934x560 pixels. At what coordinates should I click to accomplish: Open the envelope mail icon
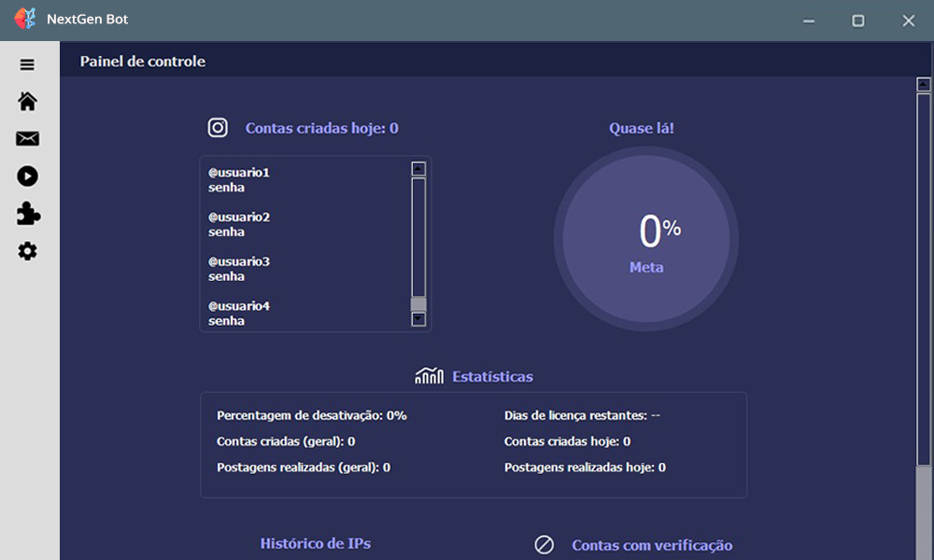click(x=27, y=139)
